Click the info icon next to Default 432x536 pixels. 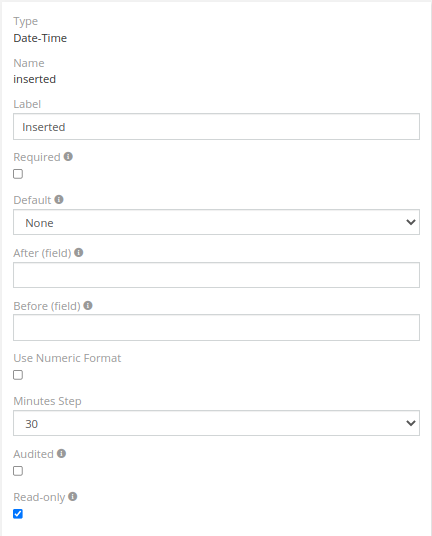click(x=59, y=199)
